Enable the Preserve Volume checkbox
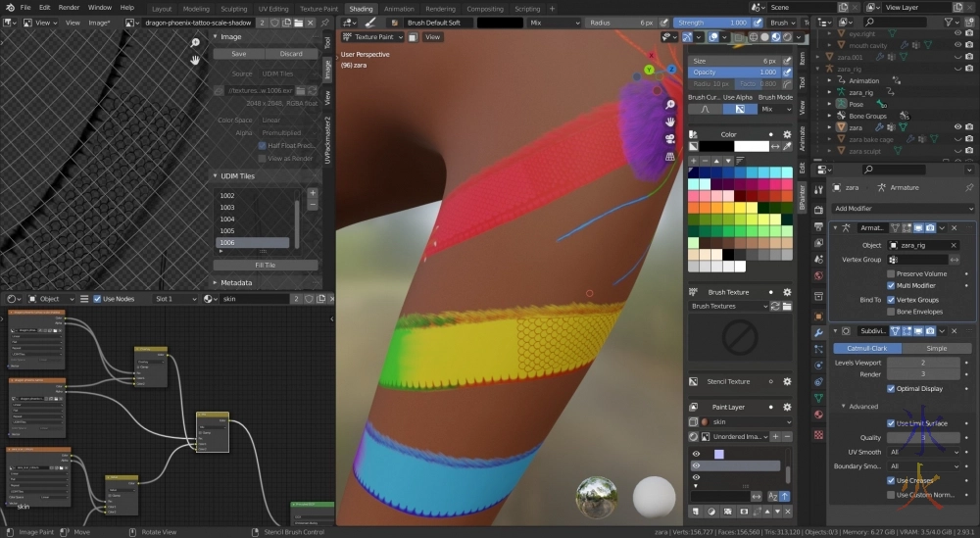980x538 pixels. [891, 273]
